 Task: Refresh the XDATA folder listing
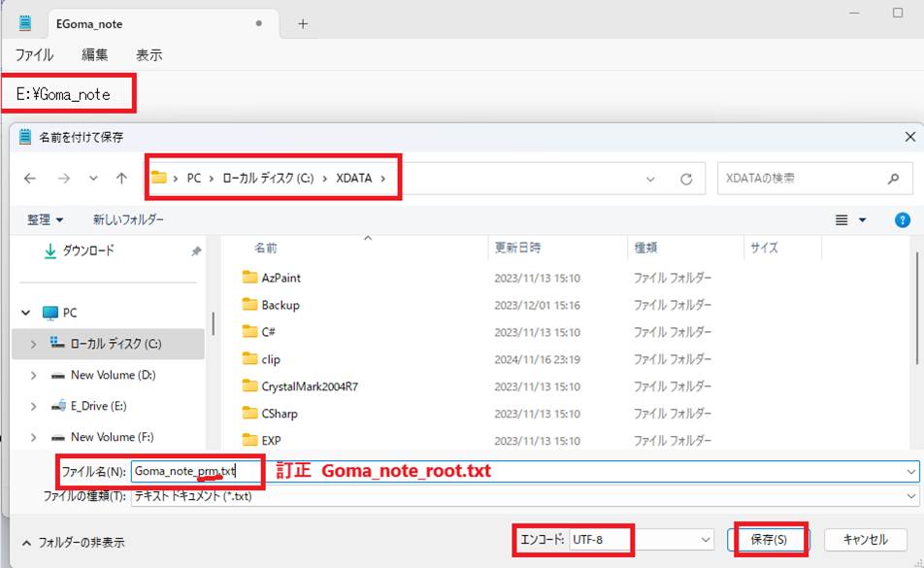point(686,179)
